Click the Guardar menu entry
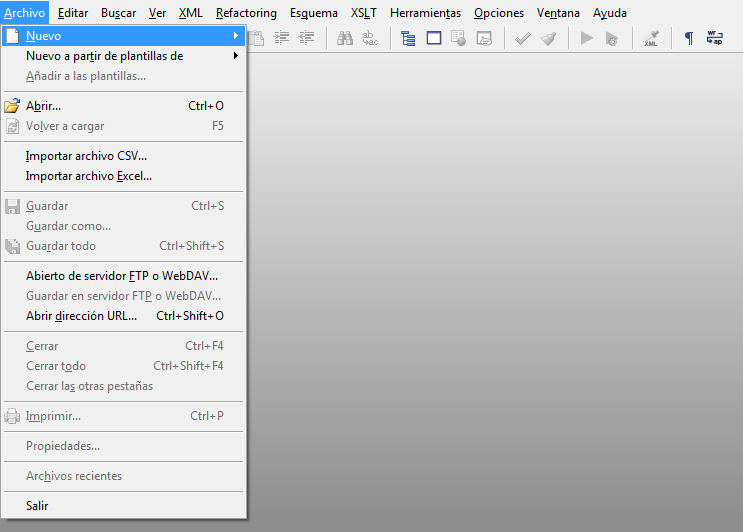 pyautogui.click(x=123, y=206)
